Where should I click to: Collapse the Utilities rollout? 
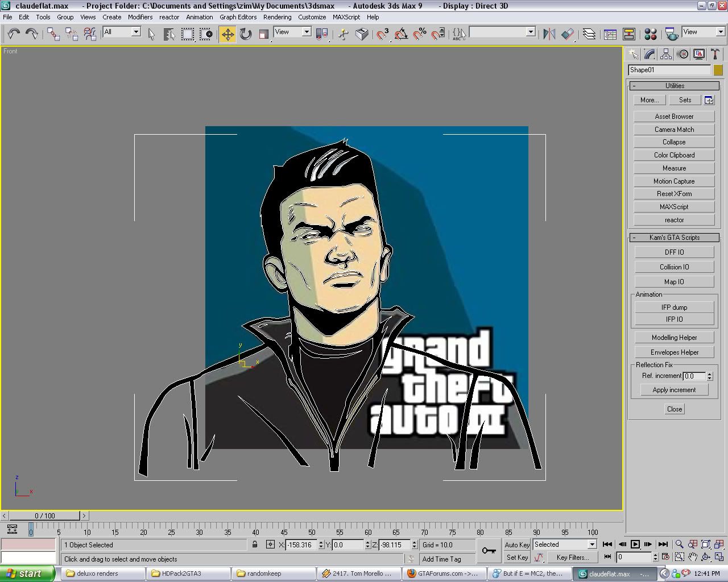click(675, 86)
